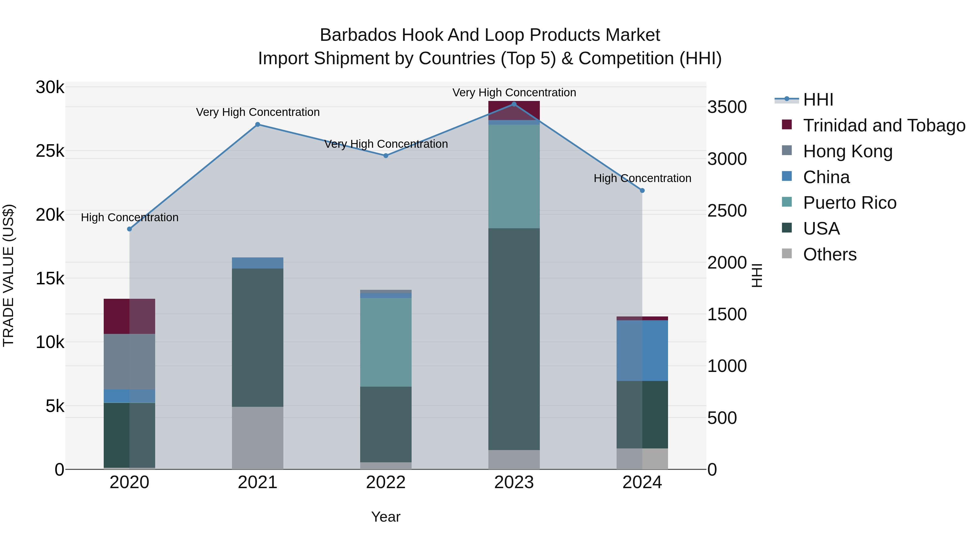Click the 2020 USA bar segment
980x551 pixels.
(x=129, y=435)
